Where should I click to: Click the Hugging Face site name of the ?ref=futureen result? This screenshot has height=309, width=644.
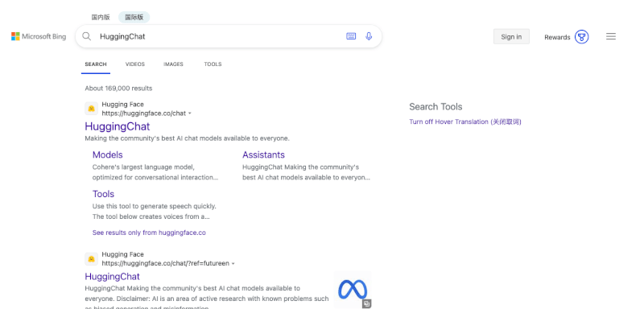click(123, 254)
